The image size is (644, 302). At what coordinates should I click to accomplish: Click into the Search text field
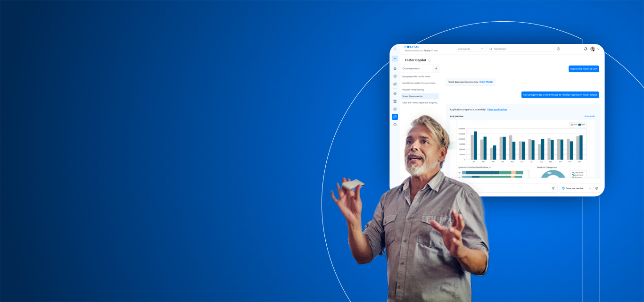(x=521, y=49)
